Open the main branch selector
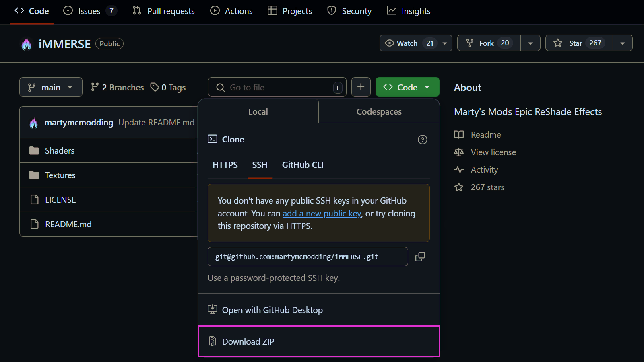This screenshot has width=644, height=362. 51,87
